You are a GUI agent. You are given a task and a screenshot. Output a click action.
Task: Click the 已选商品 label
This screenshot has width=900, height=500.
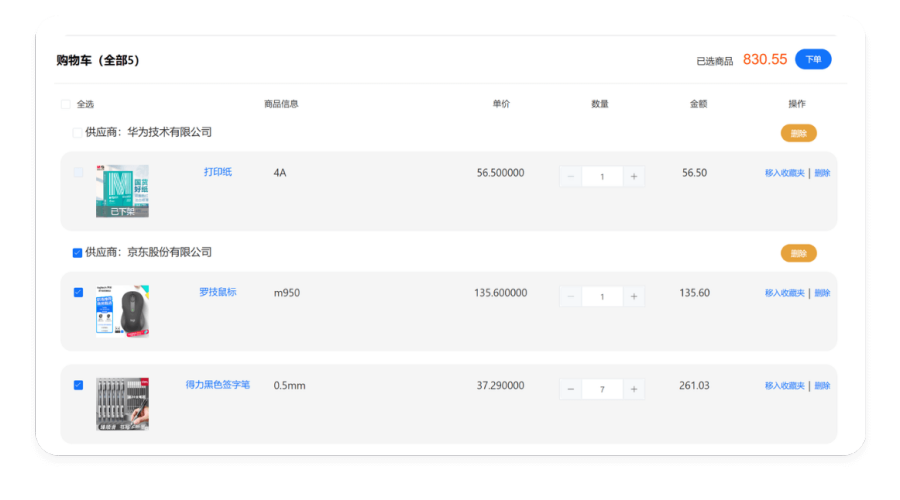pyautogui.click(x=715, y=61)
